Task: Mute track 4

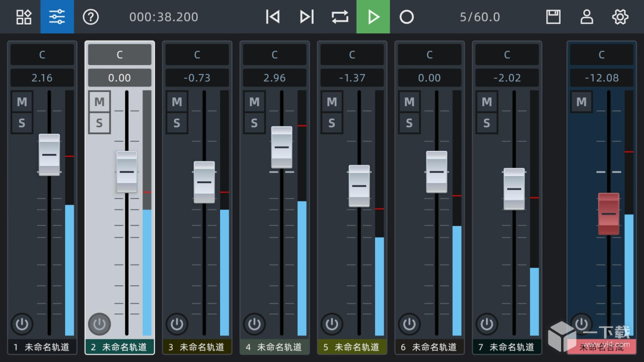Action: pyautogui.click(x=254, y=101)
